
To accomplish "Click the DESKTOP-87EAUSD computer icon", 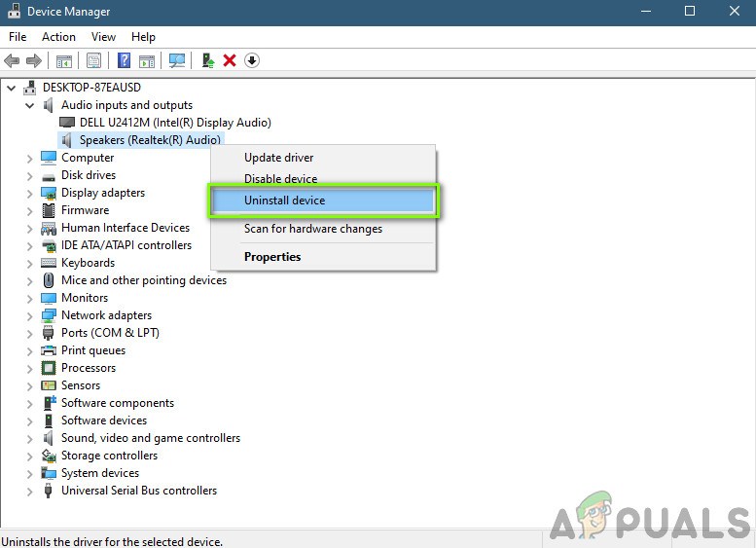I will [30, 88].
